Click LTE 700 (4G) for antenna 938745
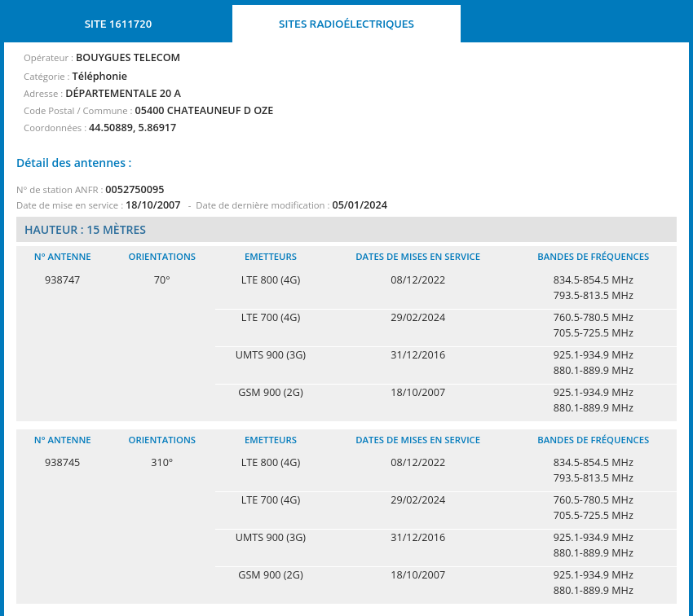This screenshot has height=616, width=693. pos(271,500)
